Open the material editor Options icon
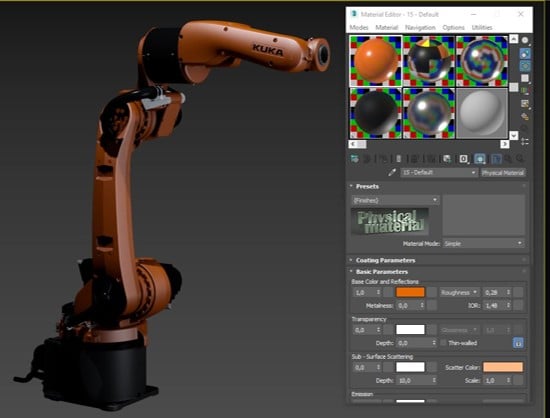 click(x=525, y=116)
